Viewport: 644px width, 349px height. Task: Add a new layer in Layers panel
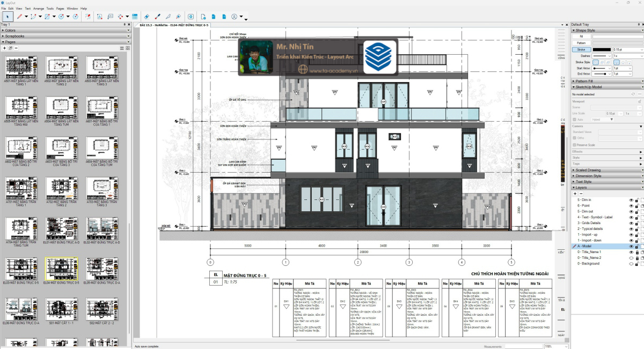(x=575, y=194)
